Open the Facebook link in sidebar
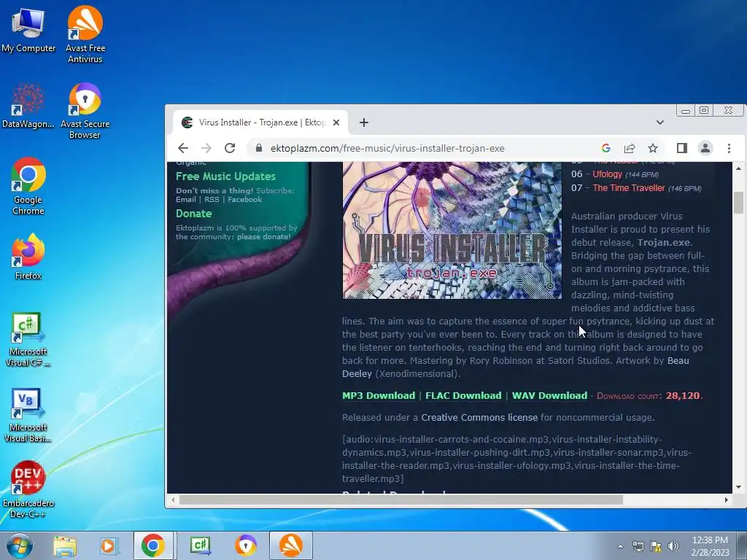Viewport: 747px width, 560px height. pyautogui.click(x=244, y=200)
